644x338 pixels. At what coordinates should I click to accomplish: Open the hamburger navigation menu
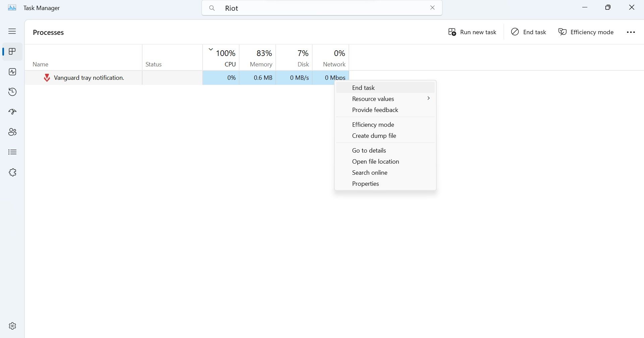(x=12, y=31)
